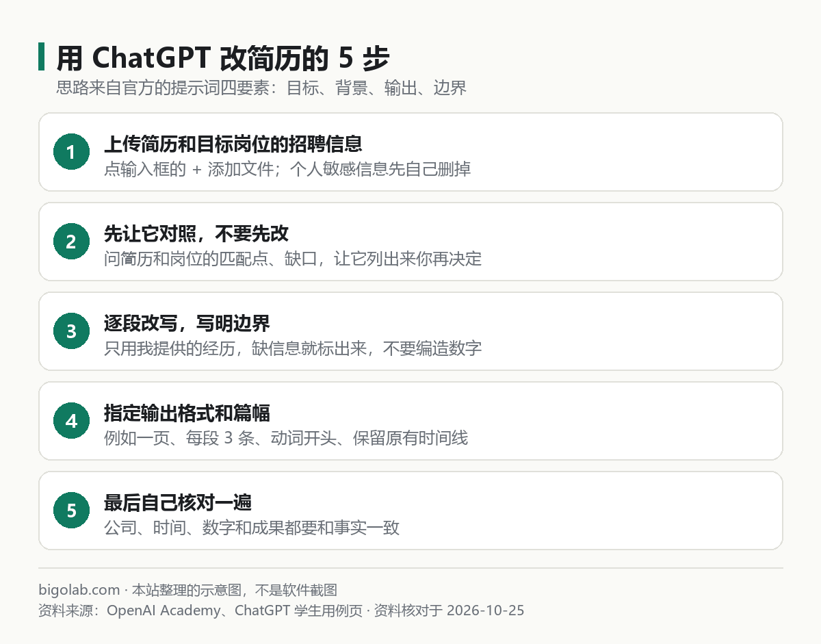
Task: Click the step 4 number circle
Action: point(71,421)
